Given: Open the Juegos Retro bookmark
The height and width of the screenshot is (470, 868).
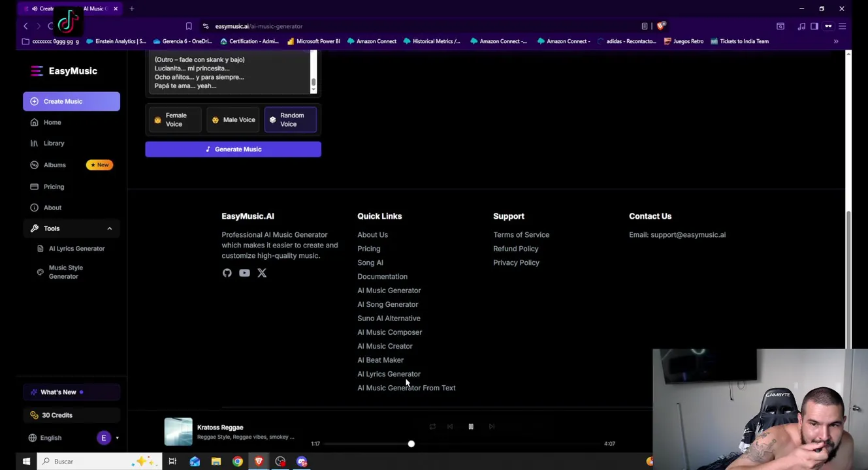Looking at the screenshot, I should (684, 41).
